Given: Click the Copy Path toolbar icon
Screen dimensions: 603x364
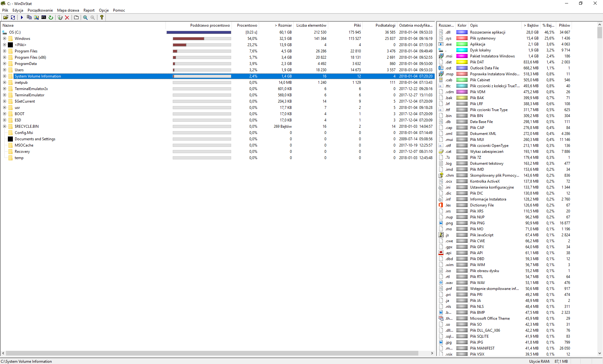Looking at the screenshot, I should (29, 18).
